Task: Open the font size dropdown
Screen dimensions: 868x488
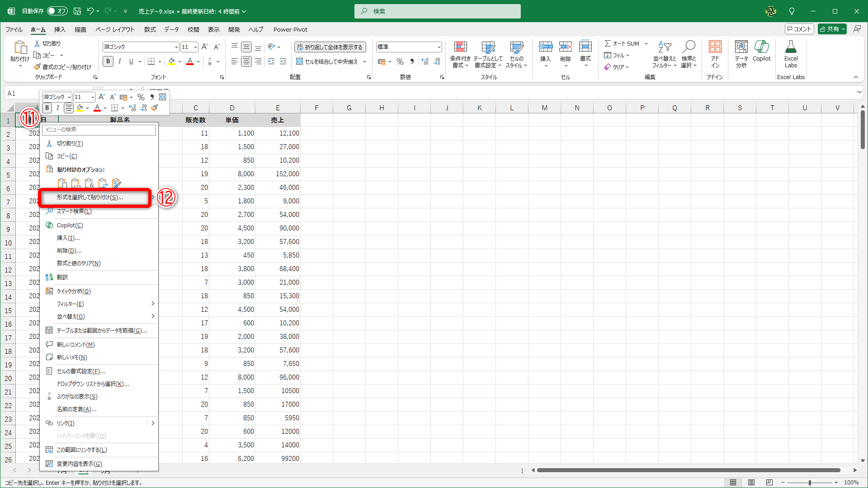Action: [195, 47]
